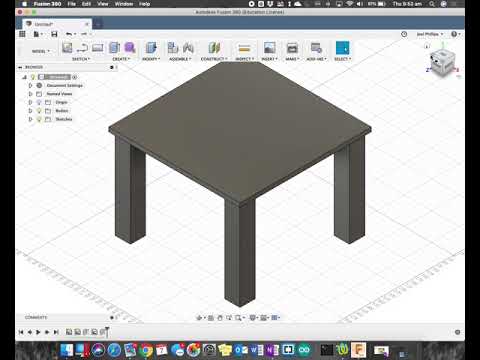Click the timeline Play button

click(x=38, y=332)
